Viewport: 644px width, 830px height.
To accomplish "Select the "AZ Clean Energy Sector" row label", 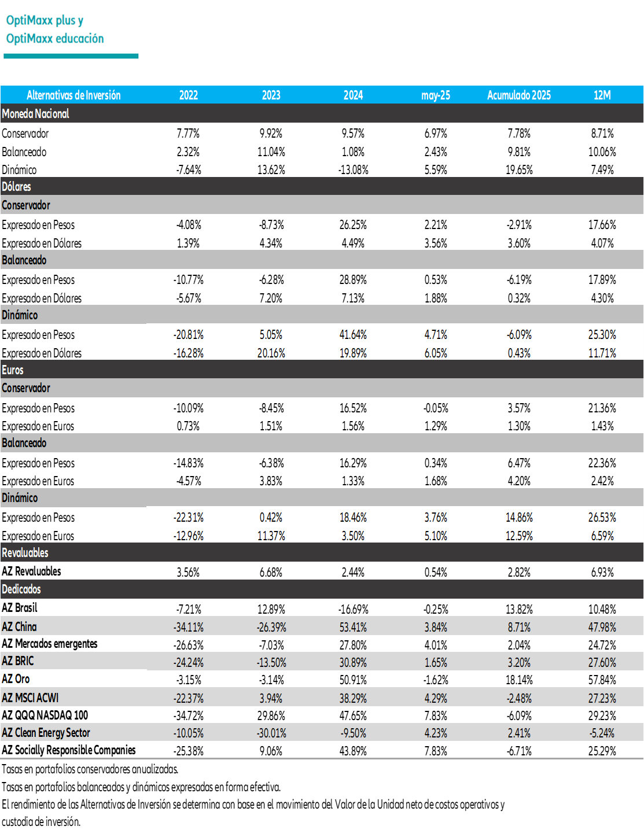I will (x=46, y=733).
